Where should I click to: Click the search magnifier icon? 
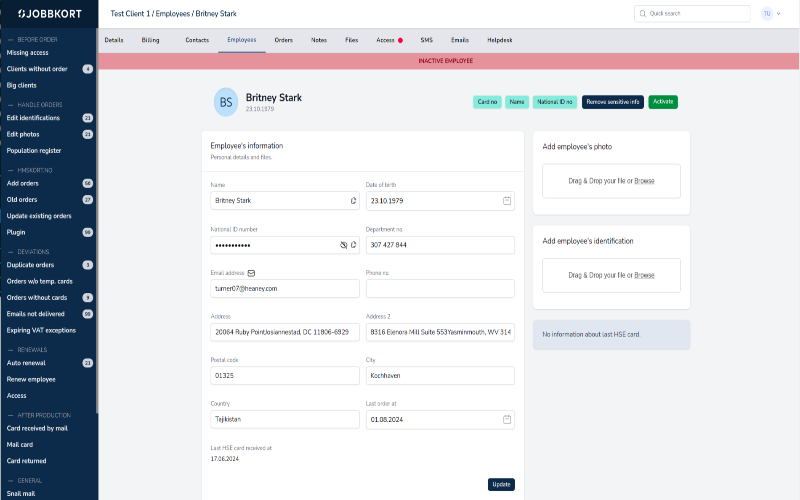(642, 14)
